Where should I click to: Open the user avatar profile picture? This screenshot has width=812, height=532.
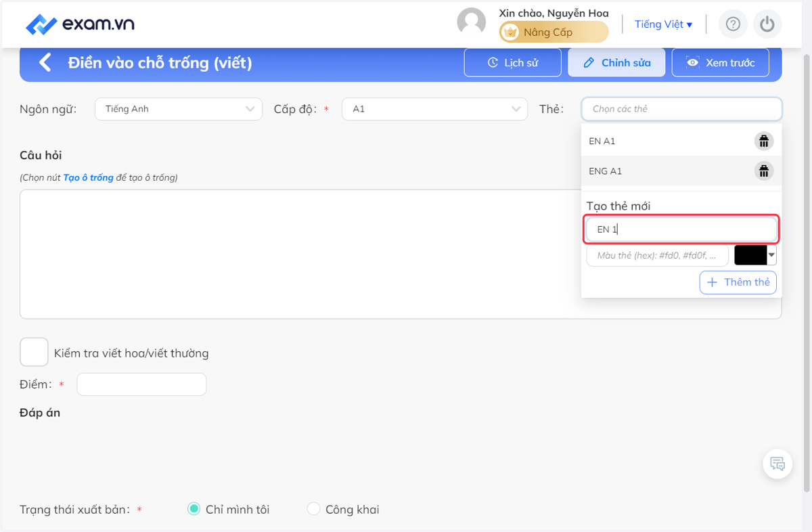pos(472,22)
